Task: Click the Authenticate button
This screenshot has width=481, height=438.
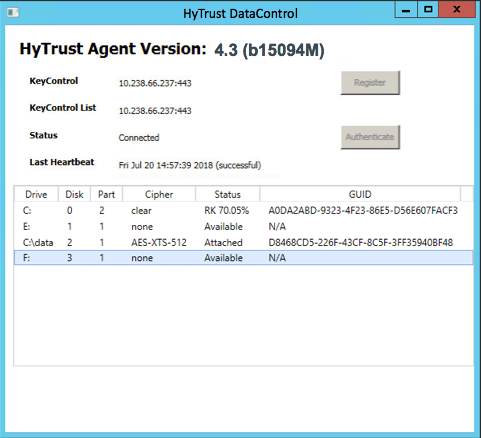Action: click(x=370, y=137)
